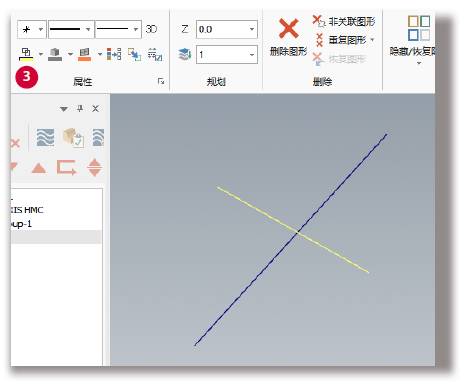This screenshot has height=384, width=471.
Task: Expand the solid color arrow
Action: [x=70, y=54]
